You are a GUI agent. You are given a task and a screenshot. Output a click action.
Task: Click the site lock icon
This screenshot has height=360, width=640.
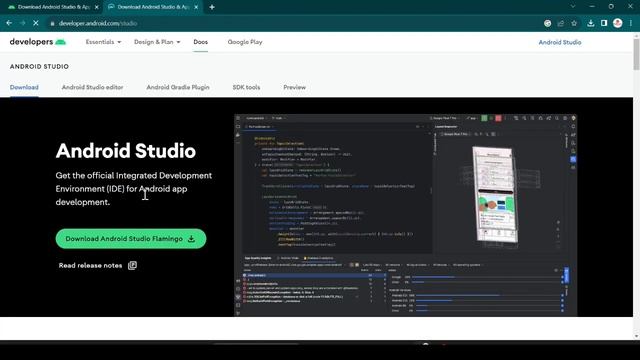click(x=52, y=24)
